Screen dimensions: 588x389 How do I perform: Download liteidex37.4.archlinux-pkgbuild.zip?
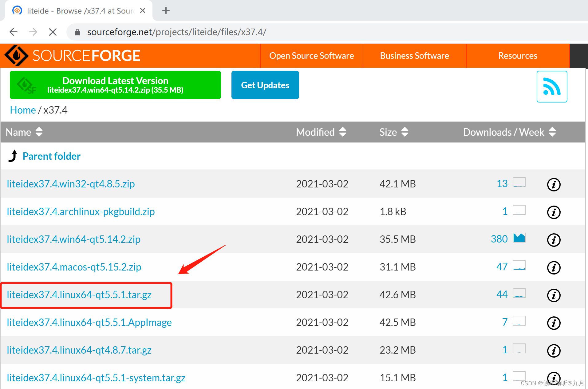(x=81, y=212)
